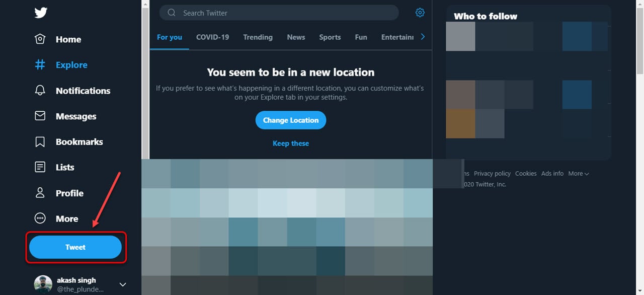Click the Lists label
The height and width of the screenshot is (295, 644).
[65, 167]
